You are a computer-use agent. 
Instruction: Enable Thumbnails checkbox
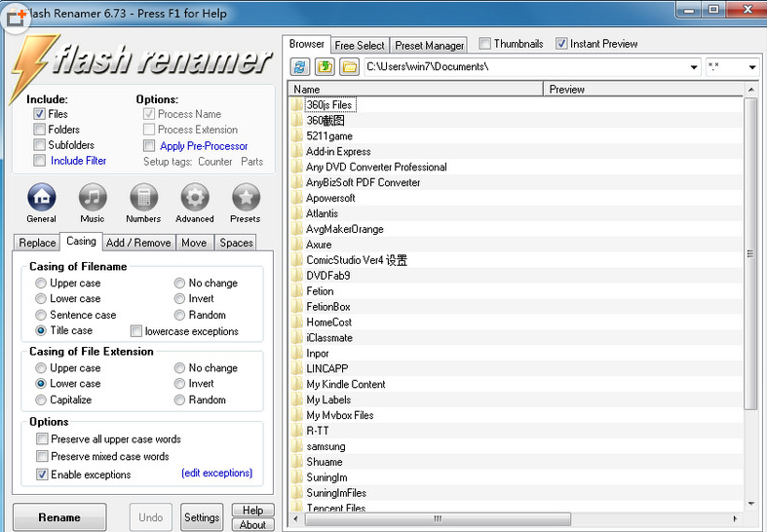[484, 44]
